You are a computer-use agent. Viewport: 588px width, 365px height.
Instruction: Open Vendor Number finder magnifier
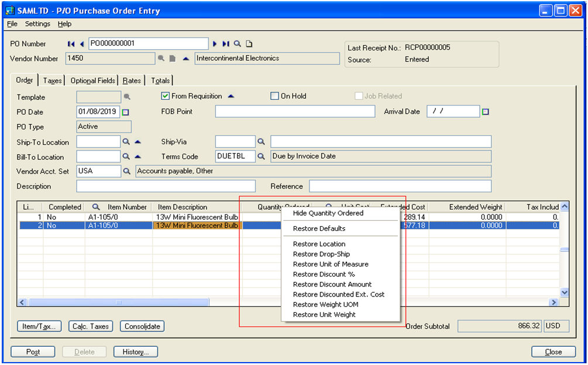tap(161, 58)
